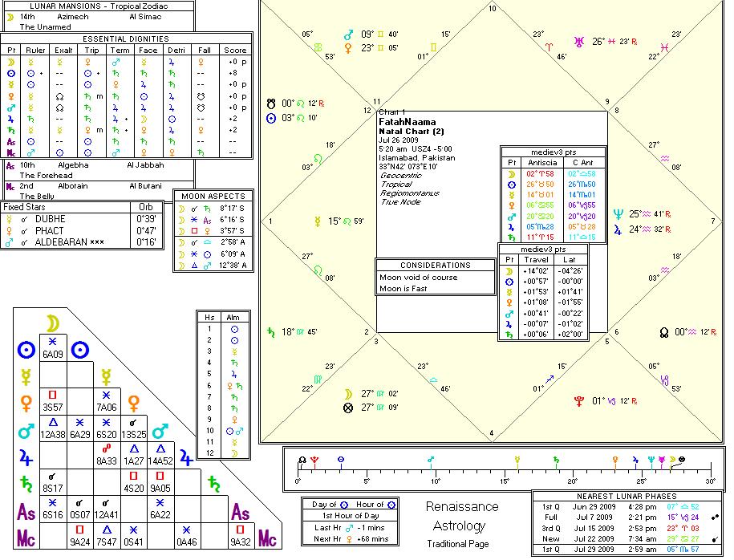
Task: Click the ALDEBARAN fixed star row
Action: pyautogui.click(x=82, y=242)
